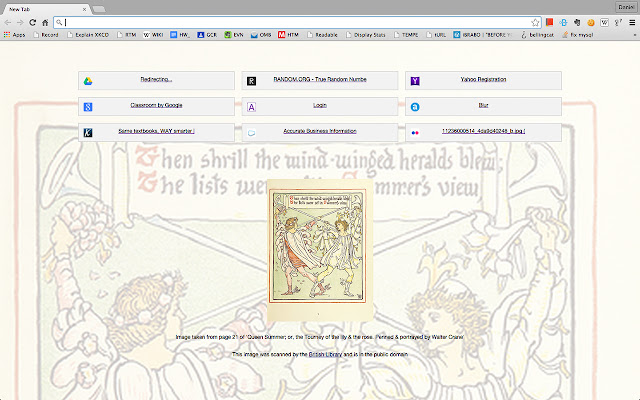Image resolution: width=640 pixels, height=400 pixels.
Task: Open a new tab with the blank tab button
Action: tap(99, 9)
